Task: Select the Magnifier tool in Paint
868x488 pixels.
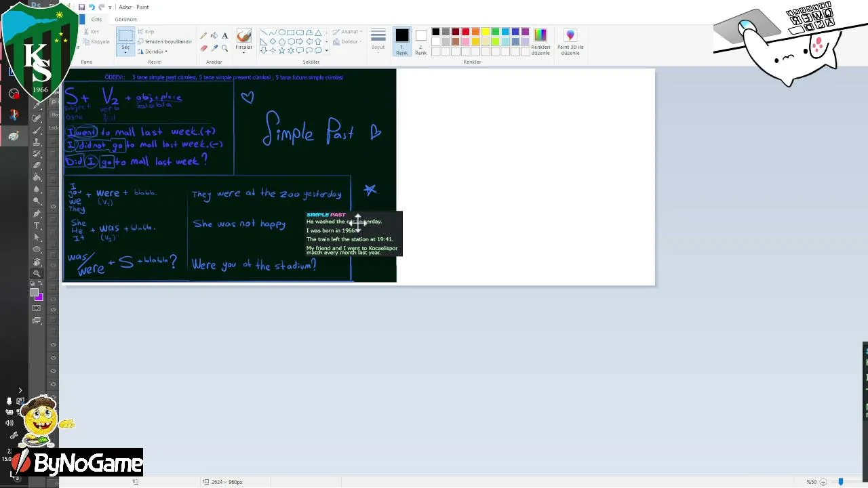Action: (225, 48)
